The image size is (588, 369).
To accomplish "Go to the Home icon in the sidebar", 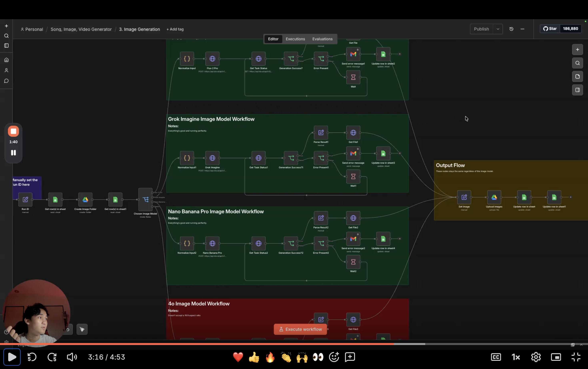I will click(x=6, y=60).
